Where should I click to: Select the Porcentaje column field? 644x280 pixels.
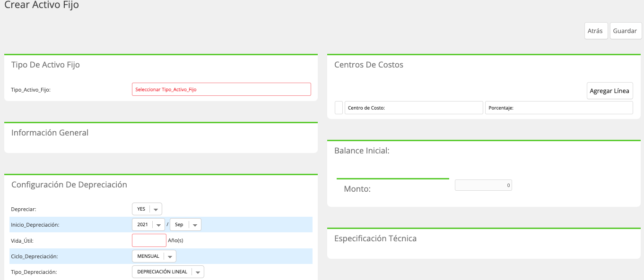[559, 108]
